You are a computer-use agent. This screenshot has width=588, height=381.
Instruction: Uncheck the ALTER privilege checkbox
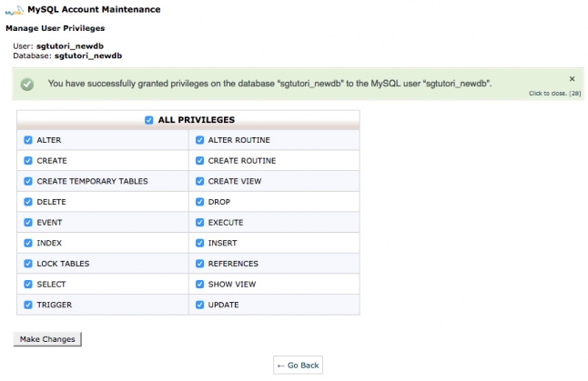pos(27,140)
